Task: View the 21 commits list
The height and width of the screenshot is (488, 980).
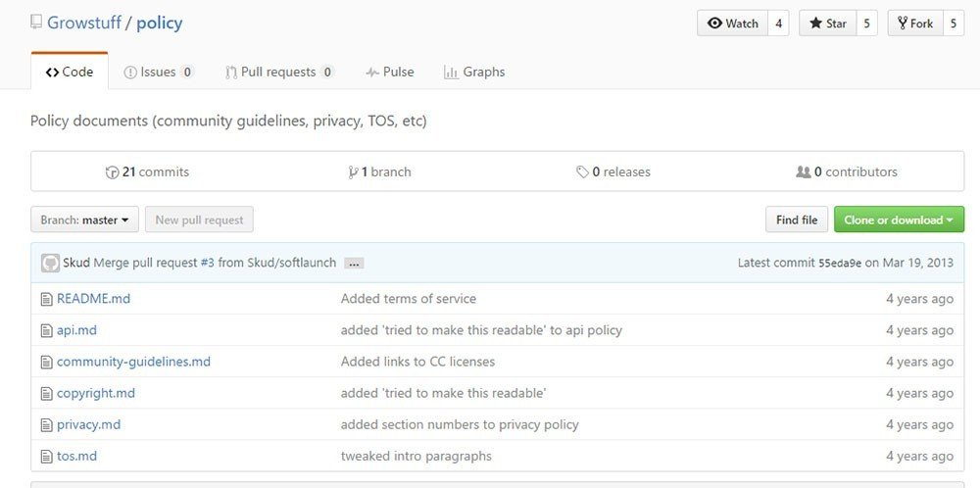Action: click(148, 171)
